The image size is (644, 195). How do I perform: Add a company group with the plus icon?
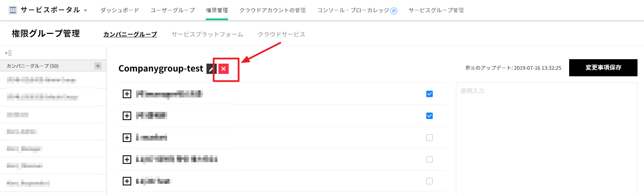click(x=98, y=66)
